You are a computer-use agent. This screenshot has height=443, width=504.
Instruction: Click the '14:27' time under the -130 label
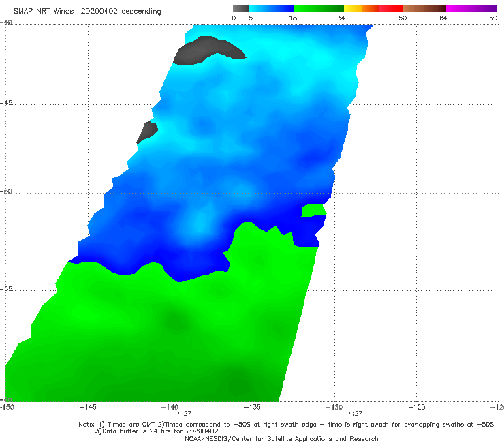(353, 414)
